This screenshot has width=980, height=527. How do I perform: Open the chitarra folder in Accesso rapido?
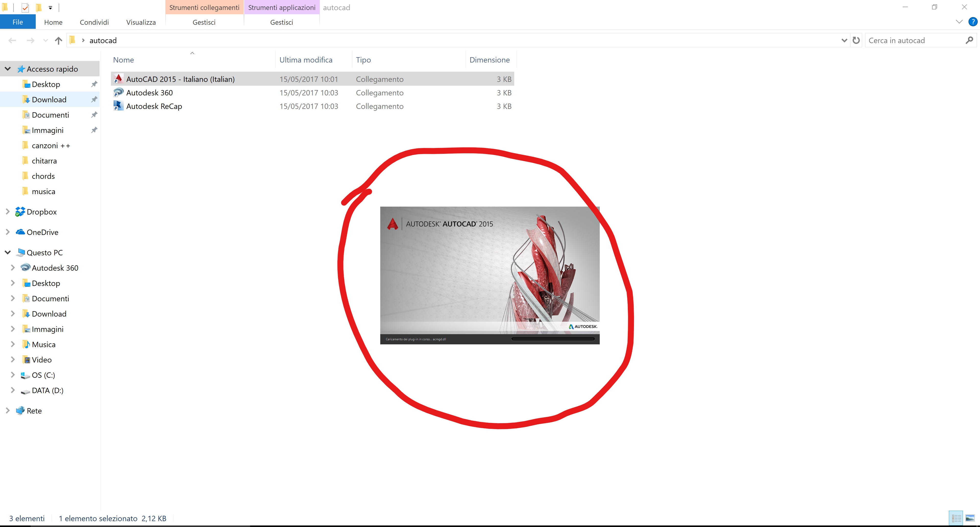point(44,161)
